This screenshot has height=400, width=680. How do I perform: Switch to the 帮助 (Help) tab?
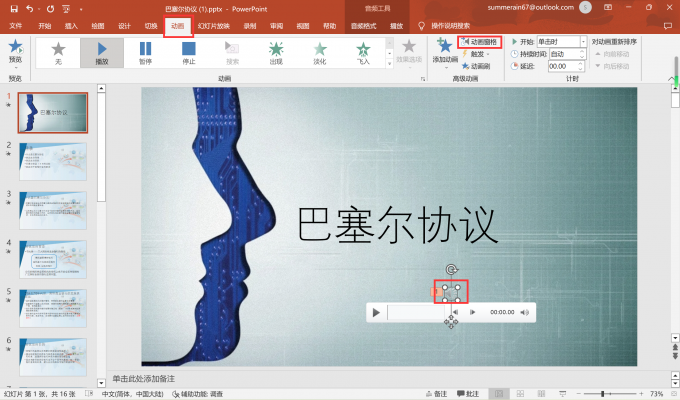pos(330,26)
